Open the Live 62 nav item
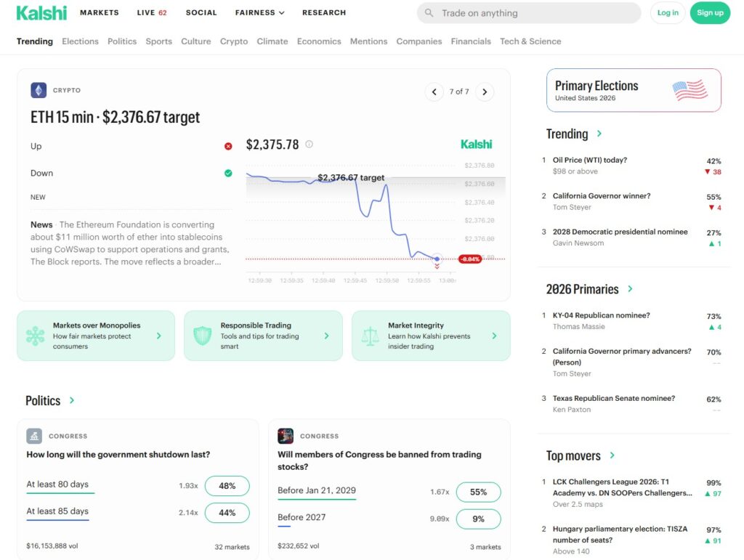The image size is (744, 560). [x=152, y=13]
